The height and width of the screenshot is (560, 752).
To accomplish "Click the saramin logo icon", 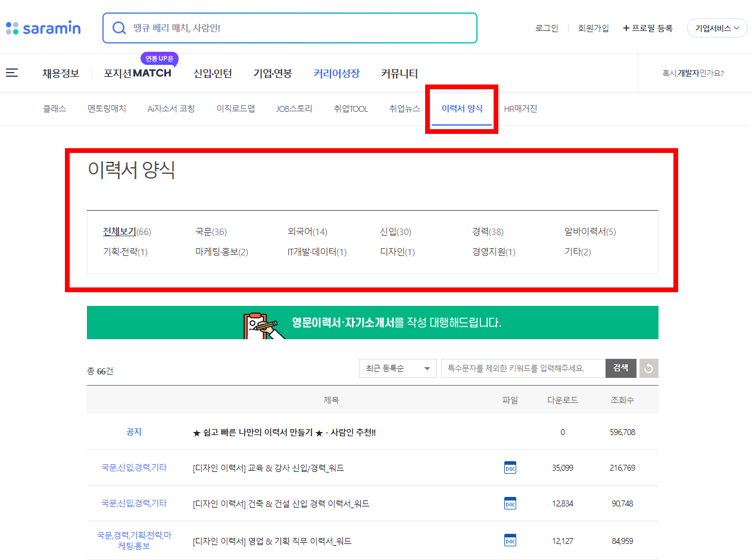I will tap(11, 27).
